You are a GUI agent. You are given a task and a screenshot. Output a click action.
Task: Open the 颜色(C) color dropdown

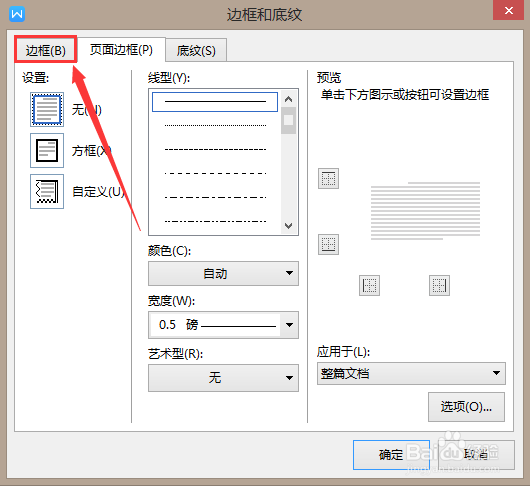click(x=223, y=273)
